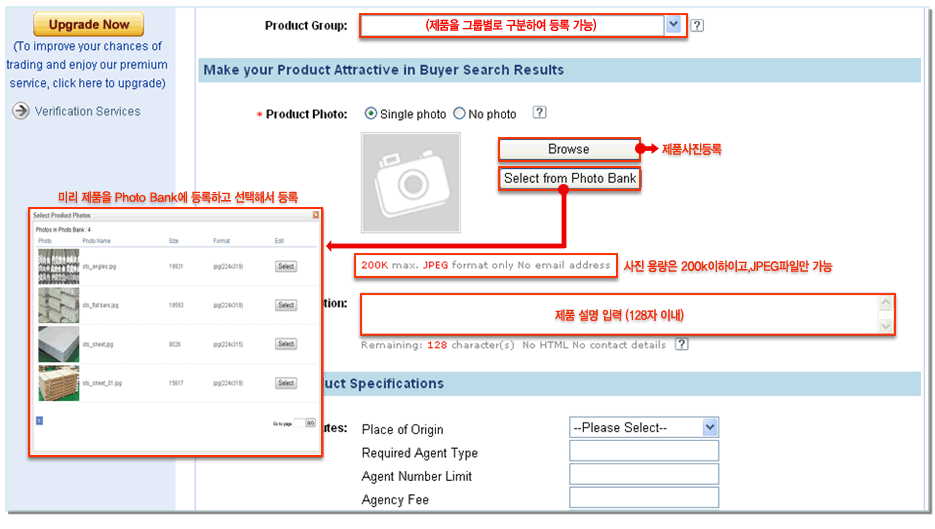935x529 pixels.
Task: Click the Photos in Photo Bank: 4 text
Action: tap(63, 230)
